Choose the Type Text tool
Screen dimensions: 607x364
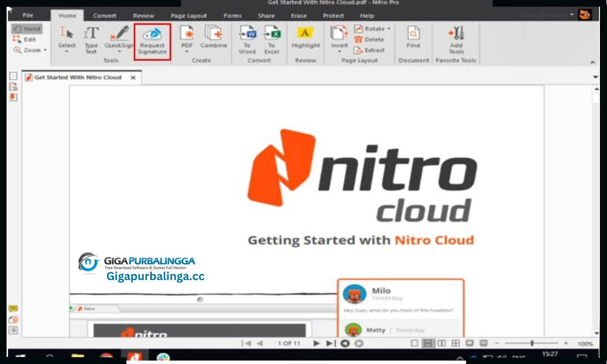coord(91,40)
